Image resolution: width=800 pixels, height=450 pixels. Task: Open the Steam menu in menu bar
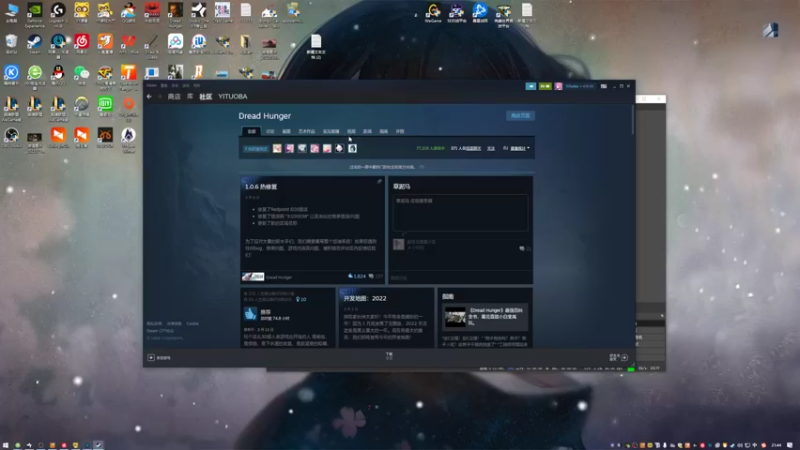[x=152, y=85]
